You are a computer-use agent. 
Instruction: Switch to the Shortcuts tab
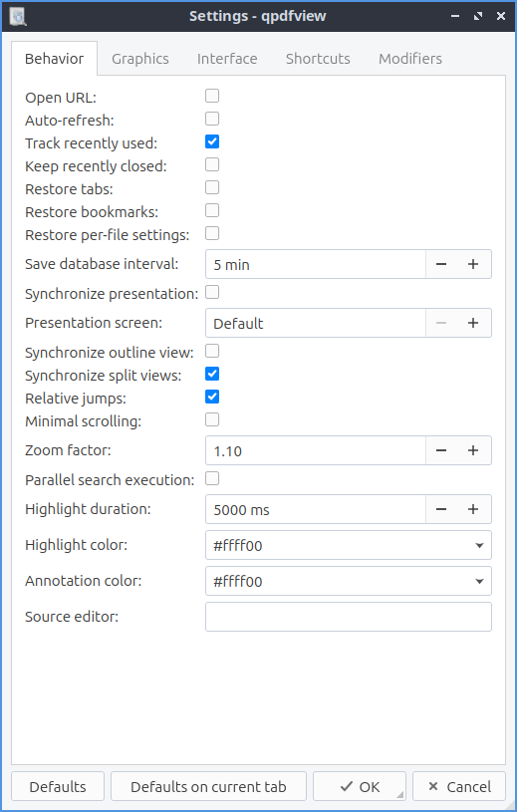tap(318, 59)
